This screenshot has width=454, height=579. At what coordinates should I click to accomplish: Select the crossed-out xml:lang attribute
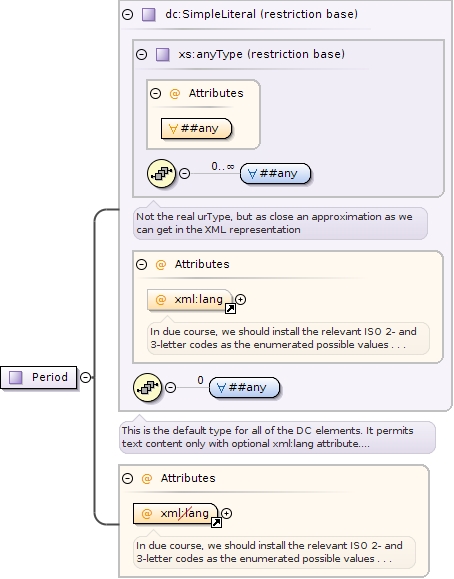176,513
